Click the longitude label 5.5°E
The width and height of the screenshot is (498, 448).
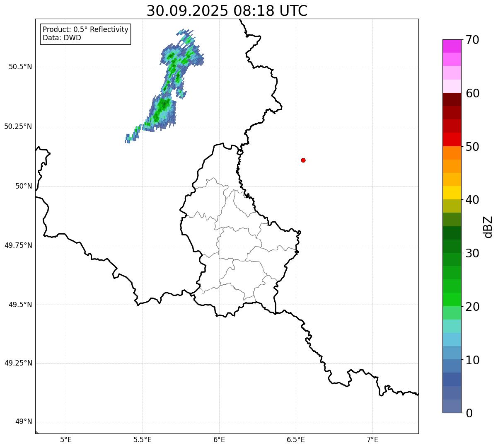click(x=143, y=439)
